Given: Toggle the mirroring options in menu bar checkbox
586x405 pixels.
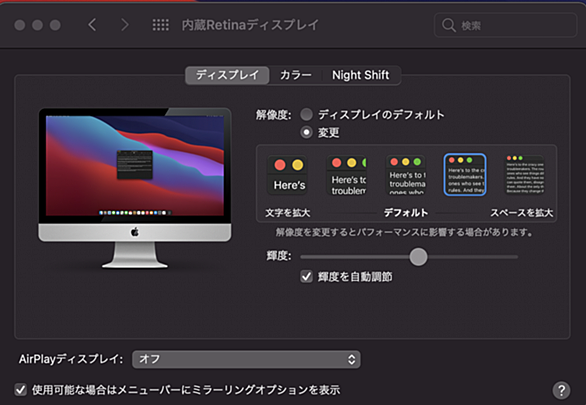Looking at the screenshot, I should pos(21,390).
